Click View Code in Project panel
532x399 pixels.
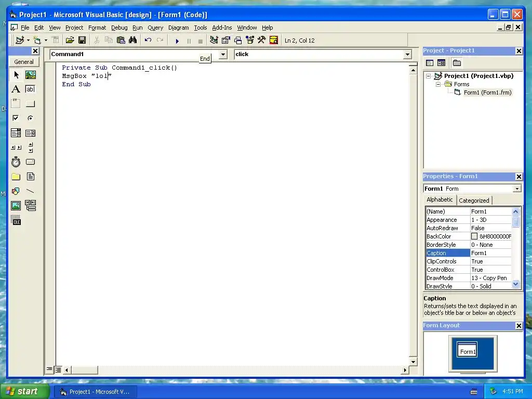(430, 63)
